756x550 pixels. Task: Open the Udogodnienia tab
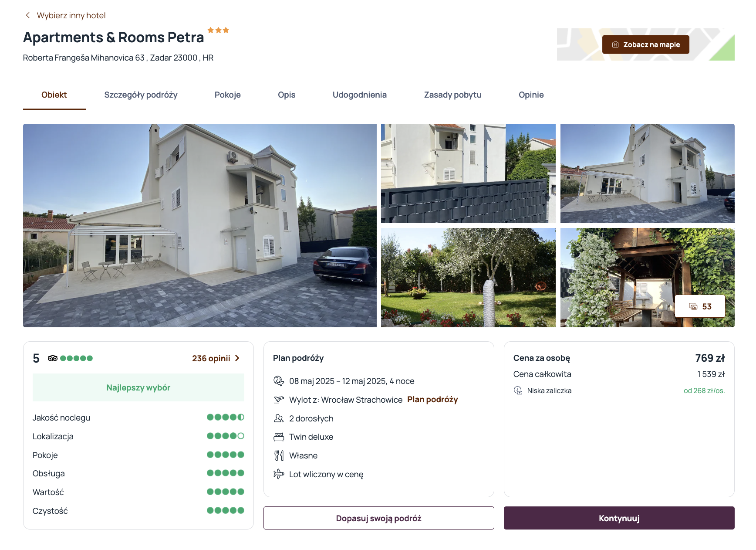[x=360, y=95]
